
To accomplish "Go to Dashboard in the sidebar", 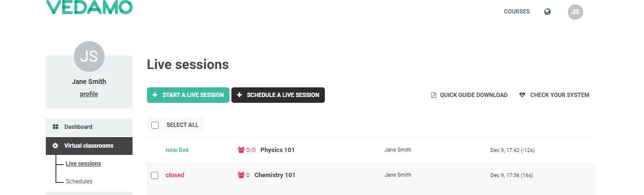I will (89, 127).
